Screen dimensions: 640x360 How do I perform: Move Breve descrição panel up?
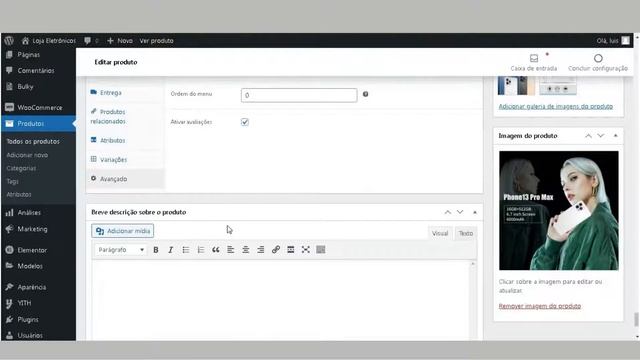click(448, 212)
